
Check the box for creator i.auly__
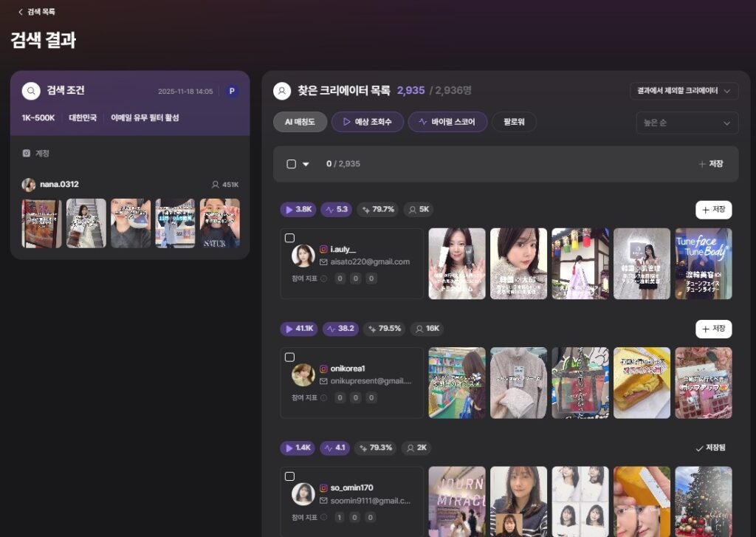pyautogui.click(x=289, y=238)
